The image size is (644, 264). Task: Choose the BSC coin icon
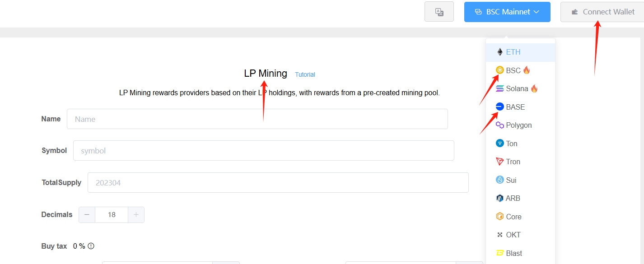(499, 70)
